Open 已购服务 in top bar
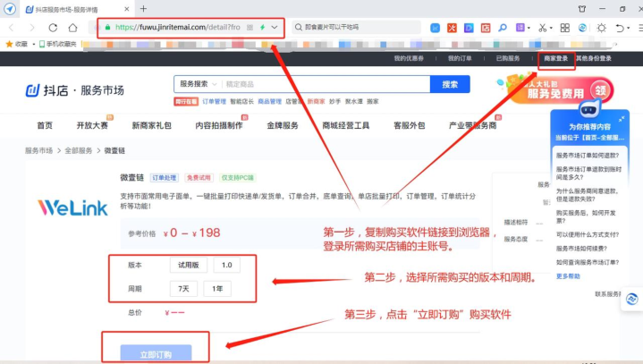This screenshot has width=643, height=364. [508, 59]
